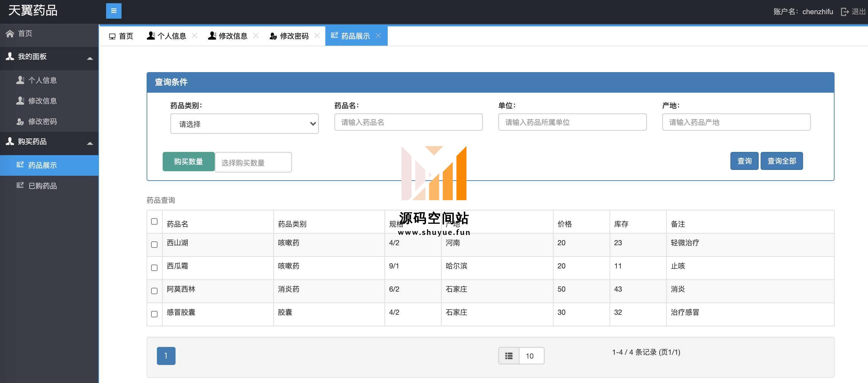
Task: Close the 修改密码 tab
Action: click(317, 35)
